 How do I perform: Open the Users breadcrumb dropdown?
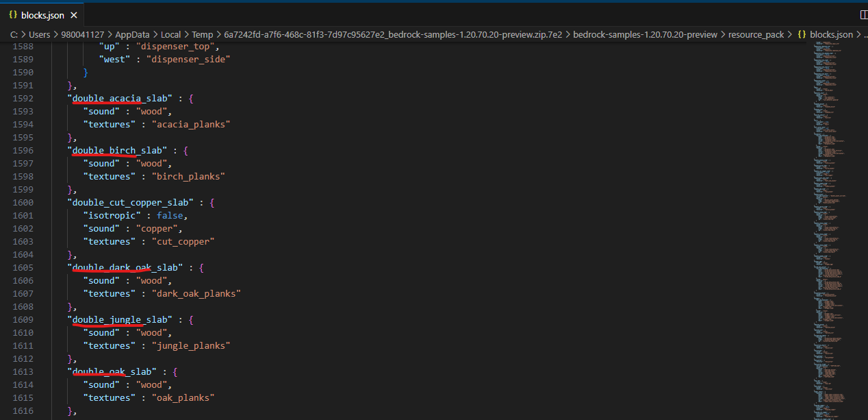pyautogui.click(x=40, y=34)
